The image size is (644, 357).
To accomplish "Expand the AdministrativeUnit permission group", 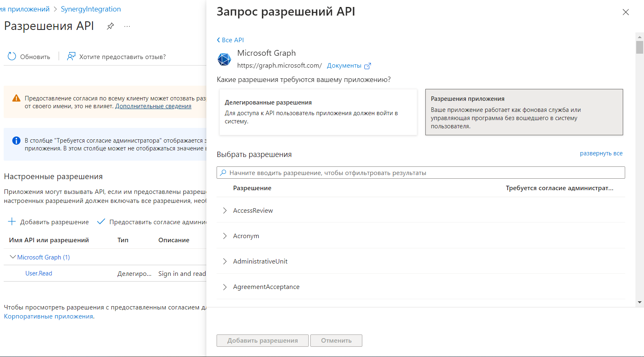I will pyautogui.click(x=225, y=261).
